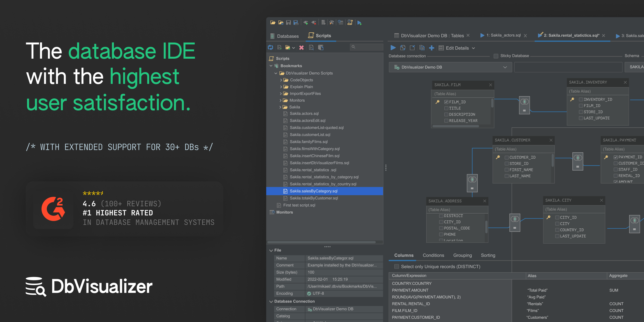Click the Table Alias field in SAKILA.CITY

tap(574, 209)
